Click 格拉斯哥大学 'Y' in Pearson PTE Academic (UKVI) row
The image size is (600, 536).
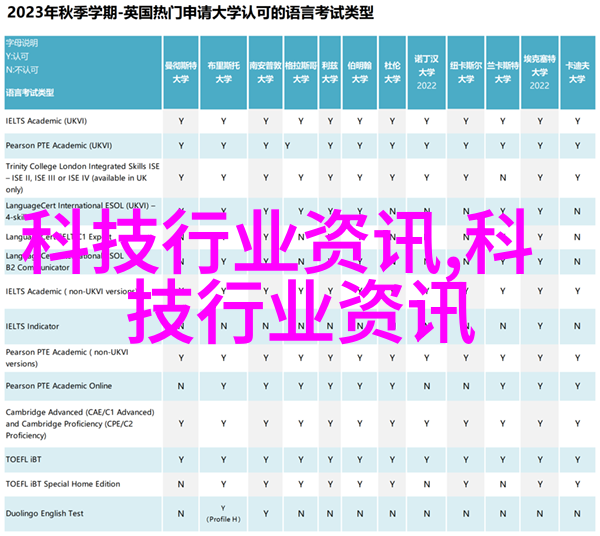[x=287, y=146]
